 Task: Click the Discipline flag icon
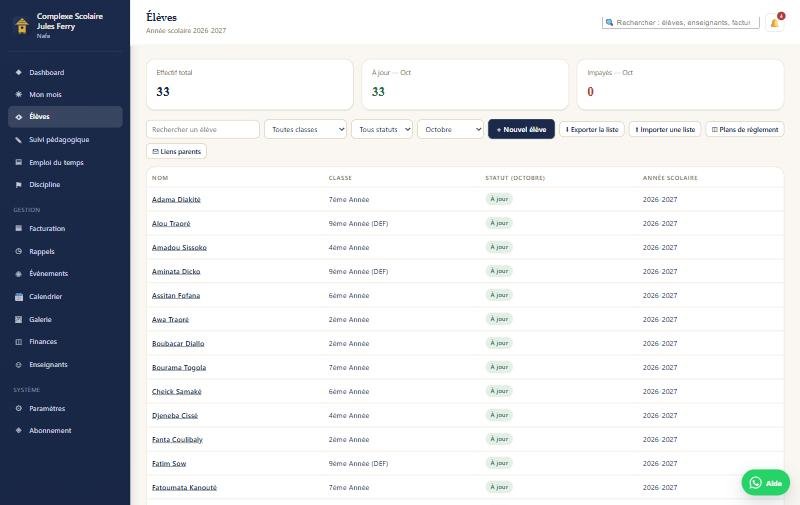click(19, 185)
